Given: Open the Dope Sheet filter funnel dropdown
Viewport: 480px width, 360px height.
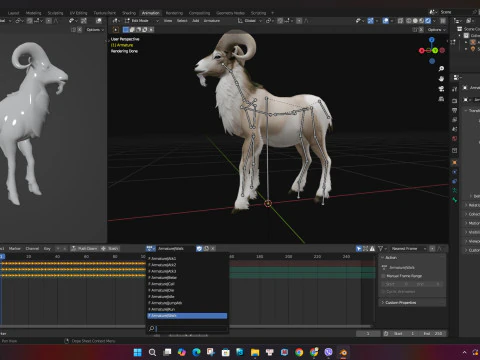Looking at the screenshot, I should [x=382, y=248].
